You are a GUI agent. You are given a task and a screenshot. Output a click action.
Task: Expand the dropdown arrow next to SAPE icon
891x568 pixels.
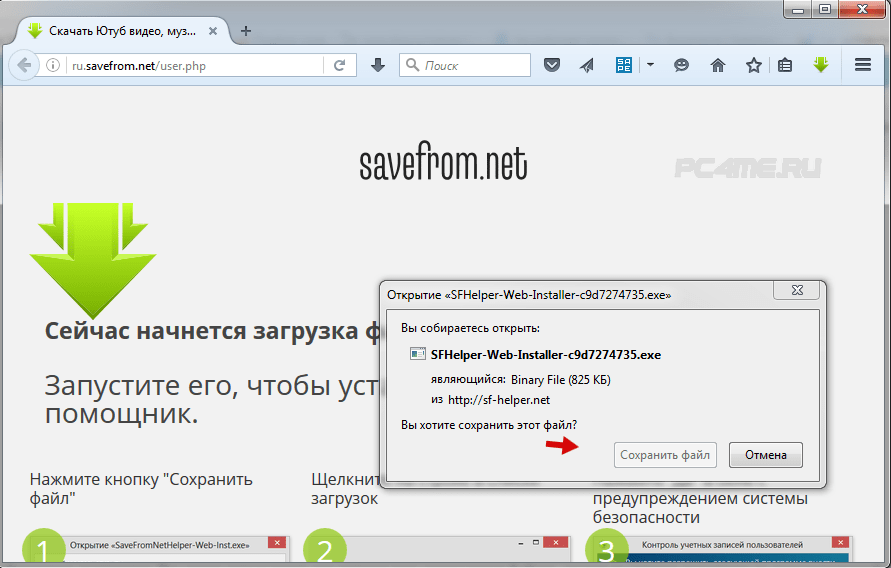pyautogui.click(x=650, y=65)
